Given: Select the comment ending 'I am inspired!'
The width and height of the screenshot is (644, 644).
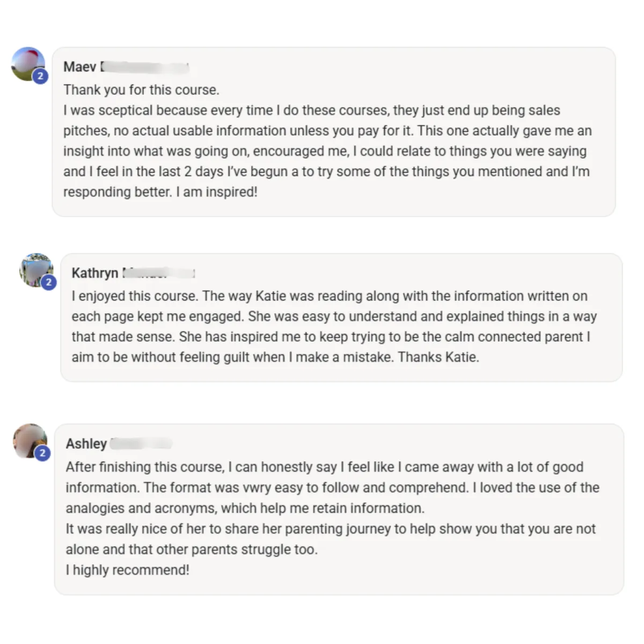Looking at the screenshot, I should coord(334,132).
